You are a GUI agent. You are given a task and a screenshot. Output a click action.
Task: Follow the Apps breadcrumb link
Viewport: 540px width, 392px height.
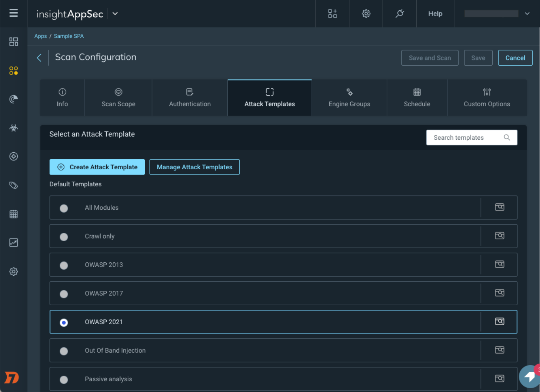(x=41, y=36)
